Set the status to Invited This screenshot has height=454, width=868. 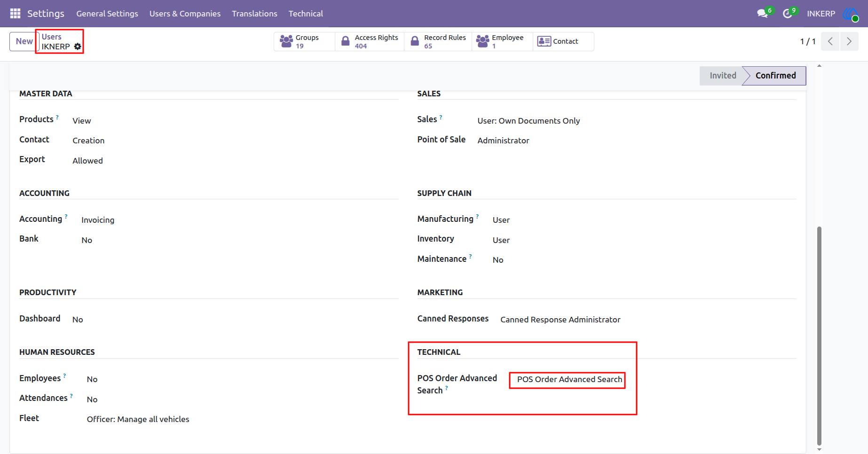(723, 76)
